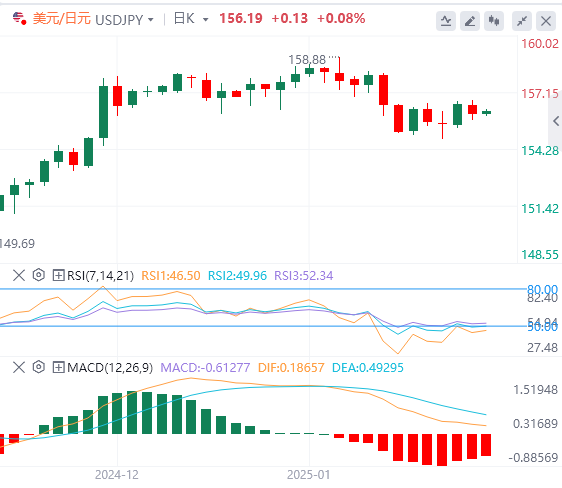Click the 美元/日元 pair name

[62, 19]
